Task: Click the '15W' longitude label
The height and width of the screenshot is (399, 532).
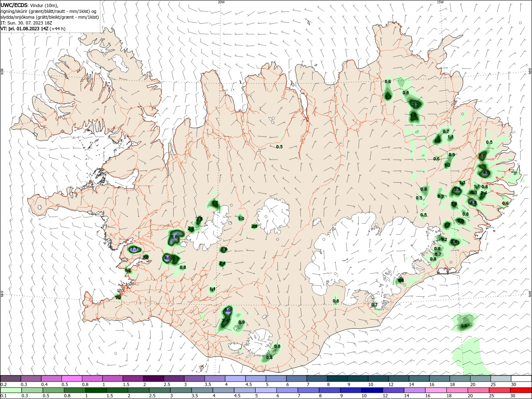Action: [440, 2]
